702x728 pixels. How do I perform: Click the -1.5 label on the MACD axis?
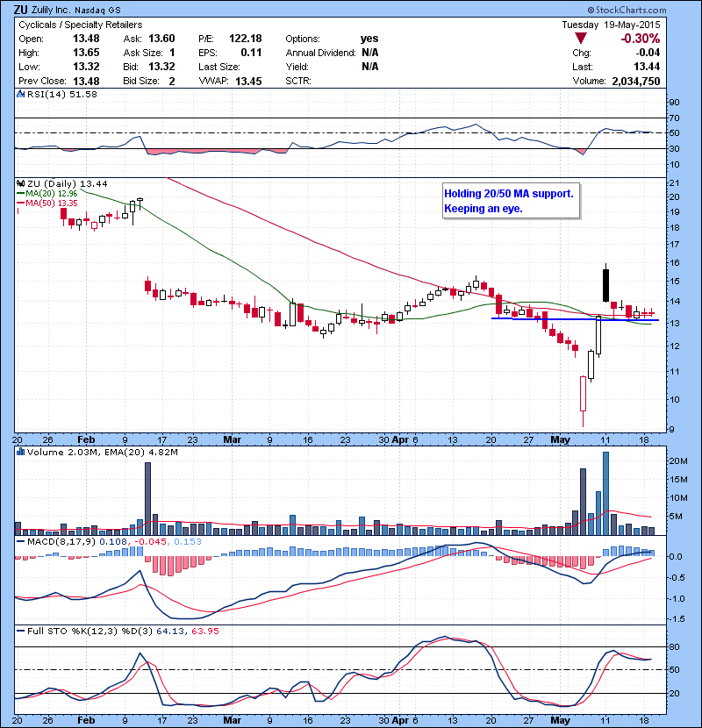coord(677,619)
